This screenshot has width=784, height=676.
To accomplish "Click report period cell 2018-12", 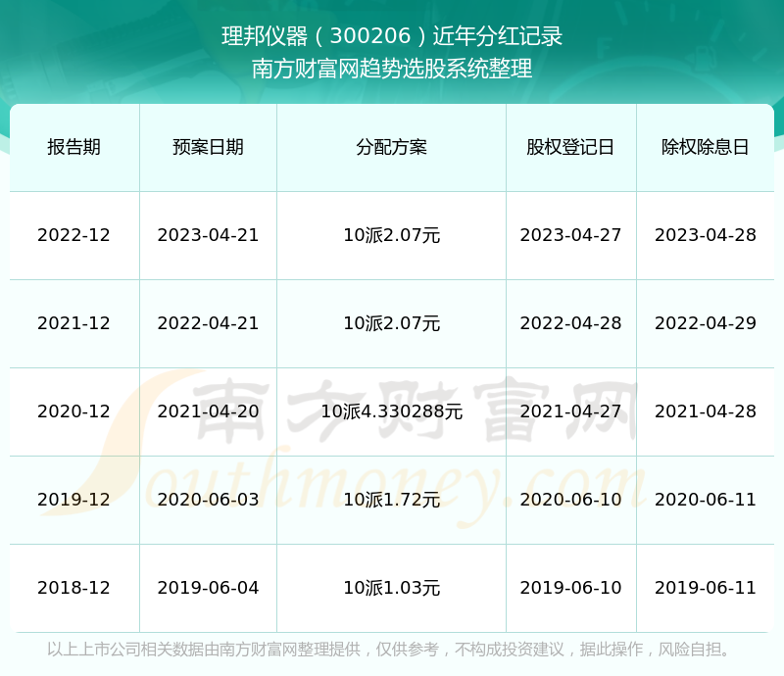I will click(73, 588).
